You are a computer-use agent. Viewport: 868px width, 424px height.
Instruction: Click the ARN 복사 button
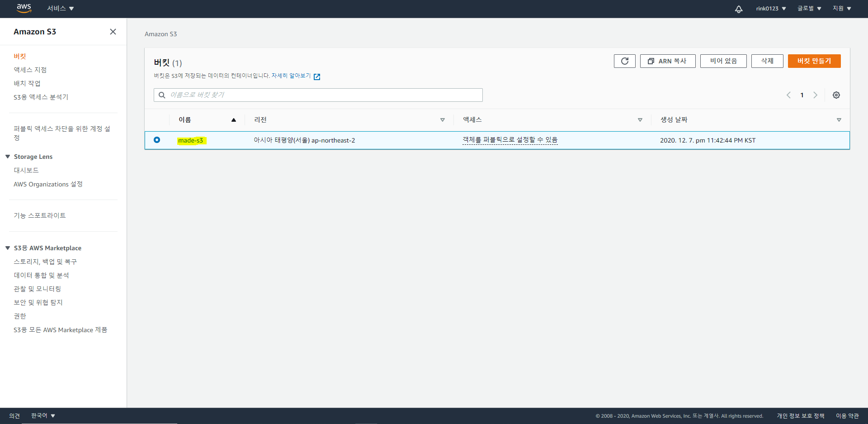pyautogui.click(x=668, y=61)
